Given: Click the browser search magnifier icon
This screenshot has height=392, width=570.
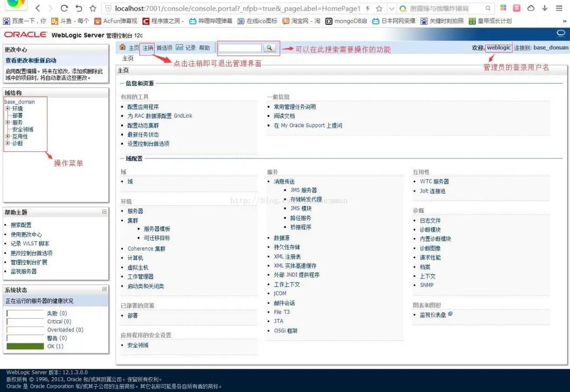Looking at the screenshot, I should [x=488, y=8].
